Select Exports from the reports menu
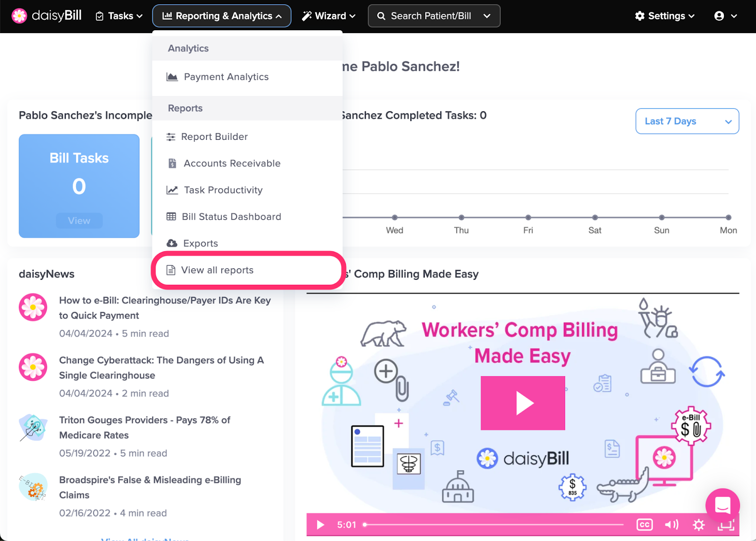This screenshot has width=756, height=541. (x=200, y=243)
